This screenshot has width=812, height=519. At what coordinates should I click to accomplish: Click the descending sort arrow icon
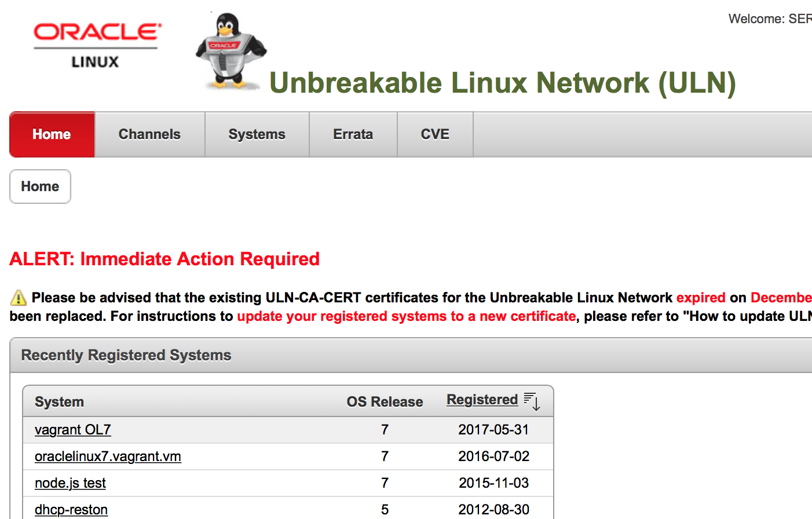532,401
